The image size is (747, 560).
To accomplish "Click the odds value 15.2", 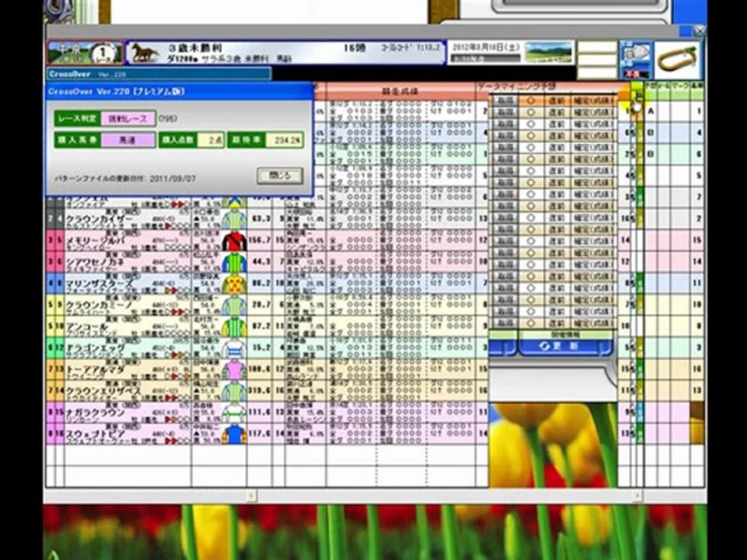I will 261,348.
